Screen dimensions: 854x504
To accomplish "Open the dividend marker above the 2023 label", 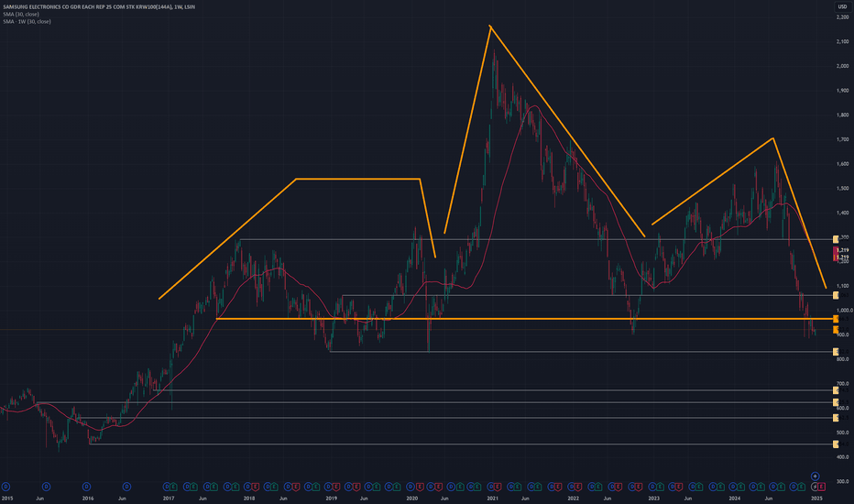I will click(x=651, y=487).
